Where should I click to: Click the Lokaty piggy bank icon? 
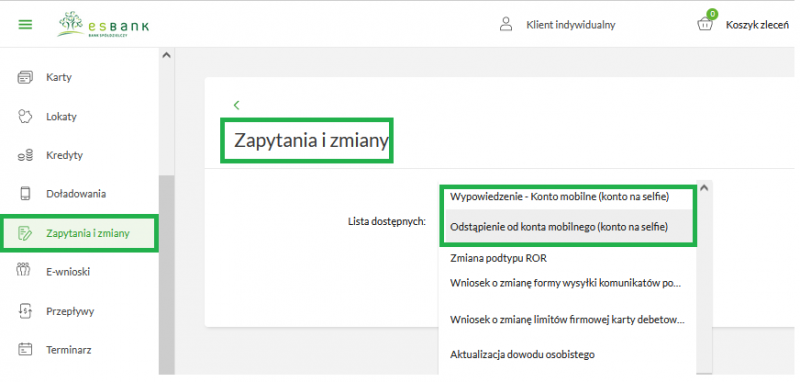click(25, 117)
